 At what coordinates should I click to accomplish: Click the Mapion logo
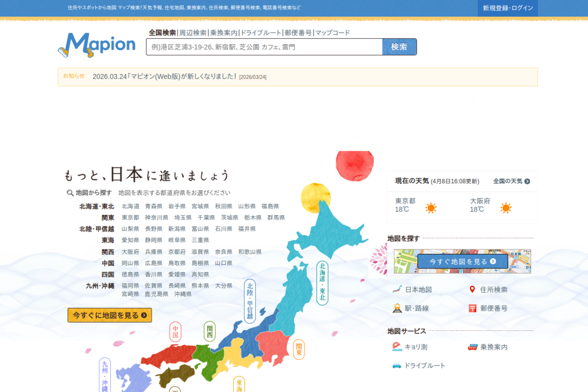pyautogui.click(x=97, y=45)
